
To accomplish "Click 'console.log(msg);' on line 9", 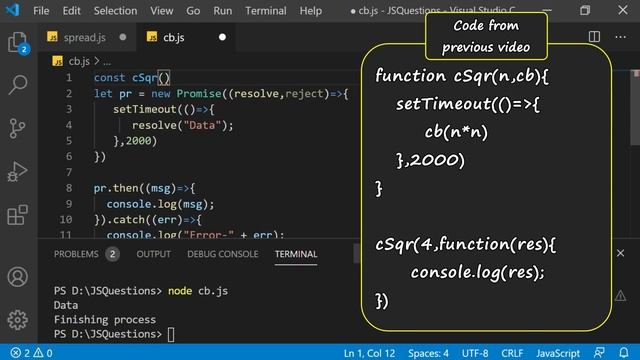I will (160, 204).
